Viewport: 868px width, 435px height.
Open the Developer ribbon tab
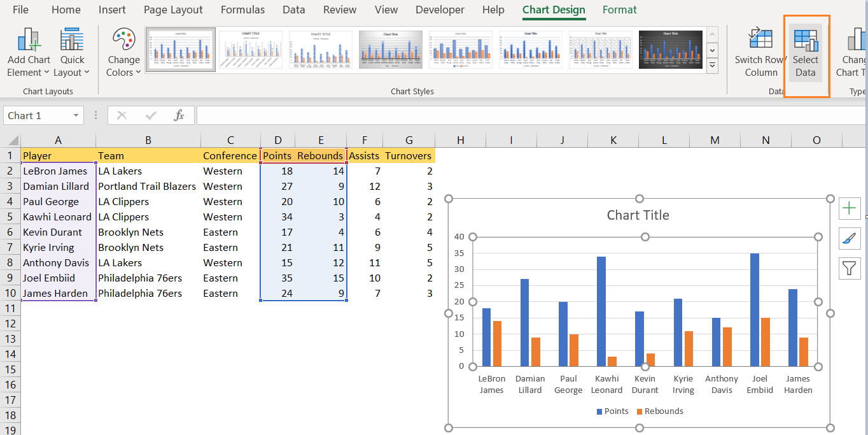440,10
